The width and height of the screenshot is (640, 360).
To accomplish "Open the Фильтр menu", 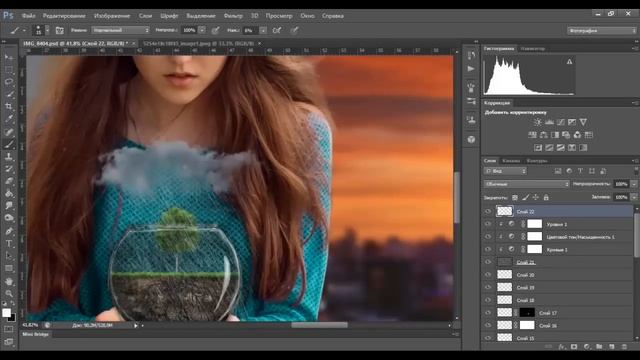I will tap(233, 16).
